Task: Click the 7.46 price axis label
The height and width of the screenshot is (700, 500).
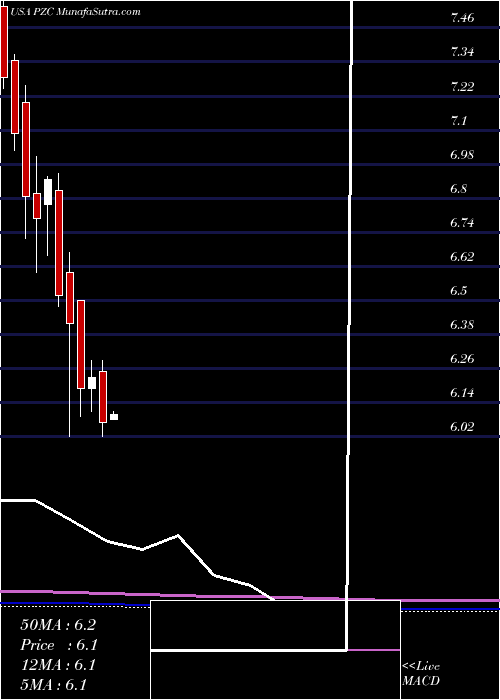Action: click(x=462, y=18)
